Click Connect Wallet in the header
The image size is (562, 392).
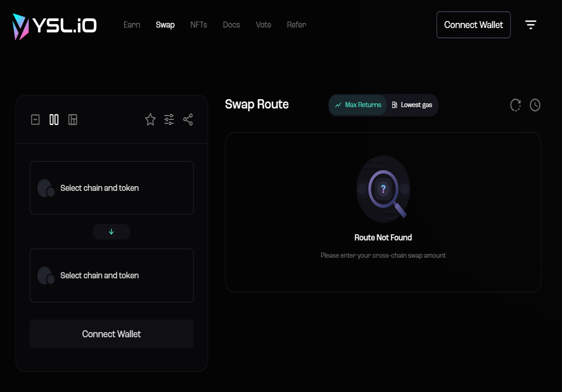(473, 24)
